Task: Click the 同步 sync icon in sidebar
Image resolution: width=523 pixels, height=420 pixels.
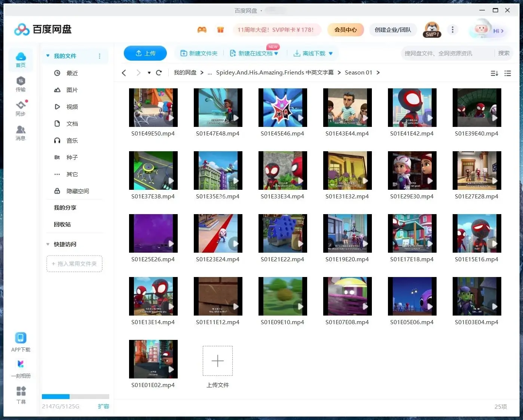Action: pyautogui.click(x=21, y=108)
